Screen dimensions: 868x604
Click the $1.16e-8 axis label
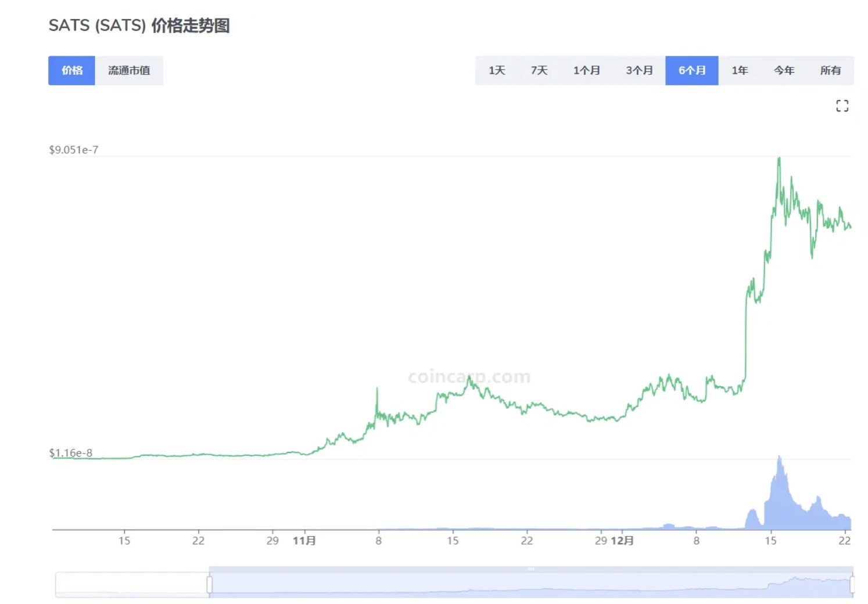pyautogui.click(x=70, y=453)
